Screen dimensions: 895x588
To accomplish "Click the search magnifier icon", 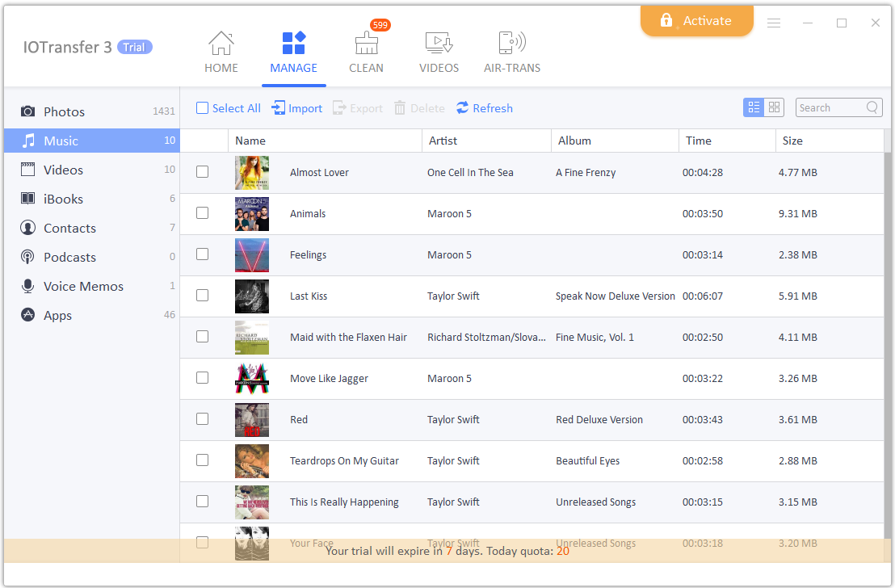I will (x=872, y=107).
